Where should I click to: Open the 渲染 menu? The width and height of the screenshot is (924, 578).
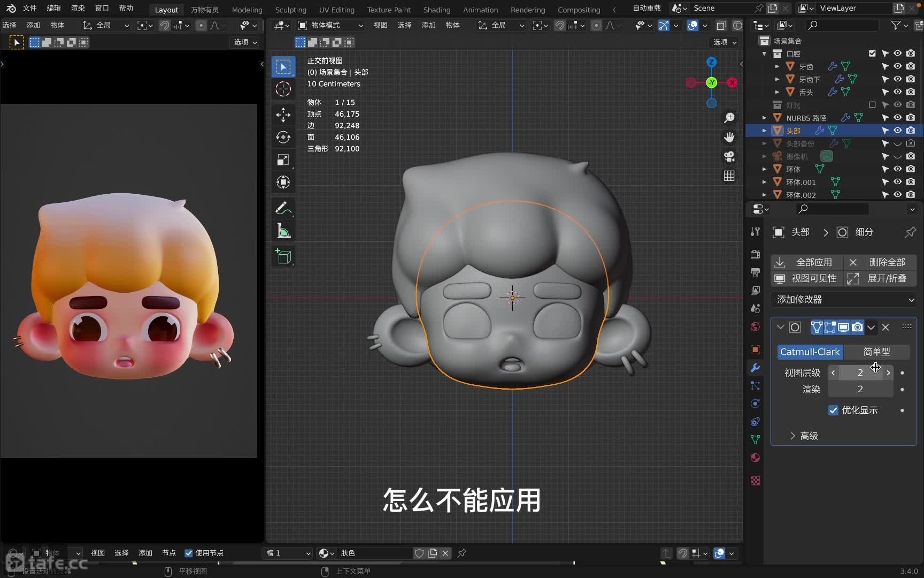[78, 8]
